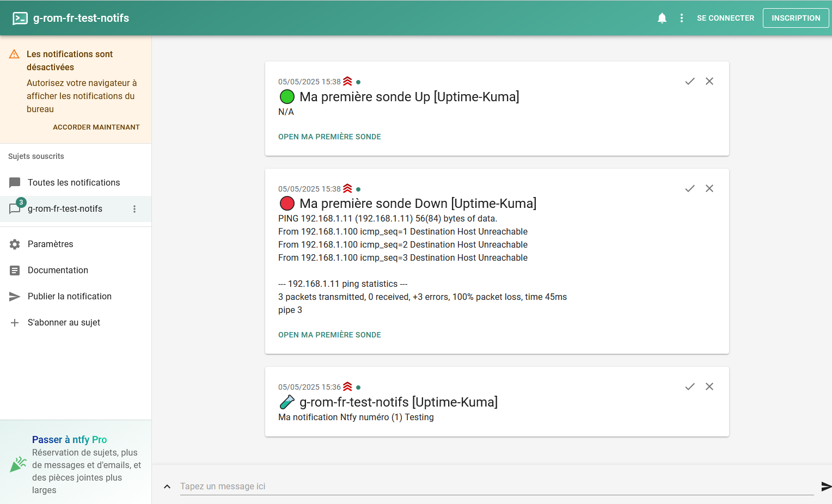
Task: Click the green circle emoji in Up notification
Action: tap(287, 97)
